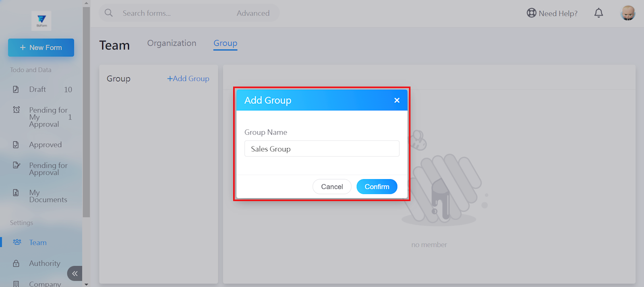Switch to the Organization tab
Screen dimensions: 644x287
pyautogui.click(x=172, y=43)
